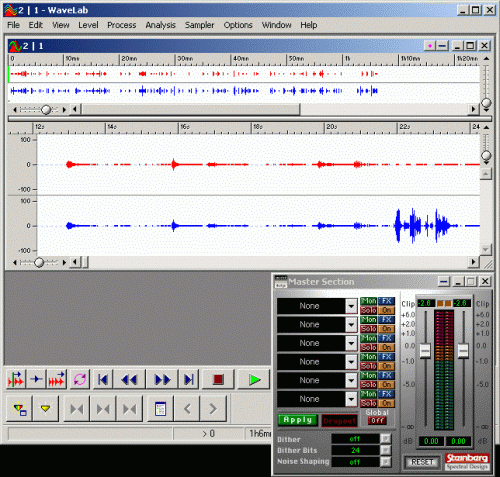Screen dimensions: 500x477
Task: Jump to start of the file
Action: tap(103, 379)
